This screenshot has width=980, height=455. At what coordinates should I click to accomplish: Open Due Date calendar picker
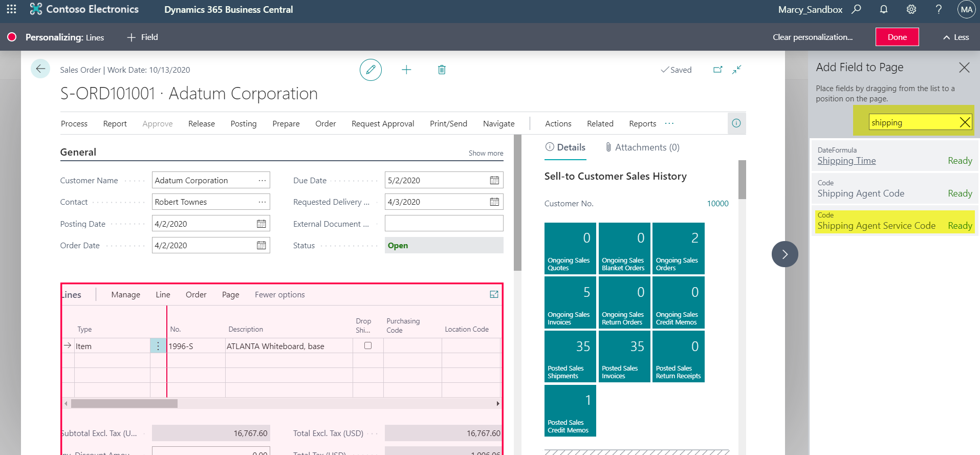pos(494,180)
